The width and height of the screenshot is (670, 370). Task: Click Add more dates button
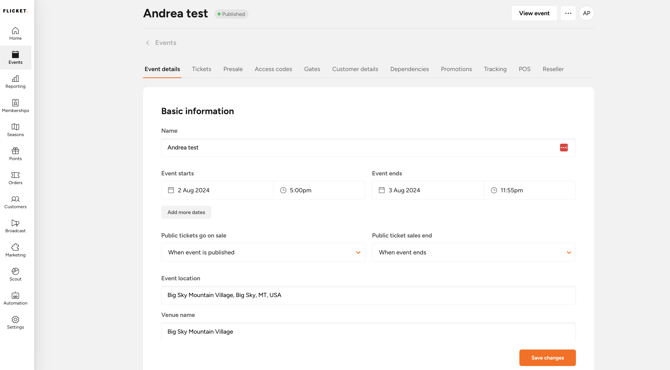pyautogui.click(x=186, y=212)
